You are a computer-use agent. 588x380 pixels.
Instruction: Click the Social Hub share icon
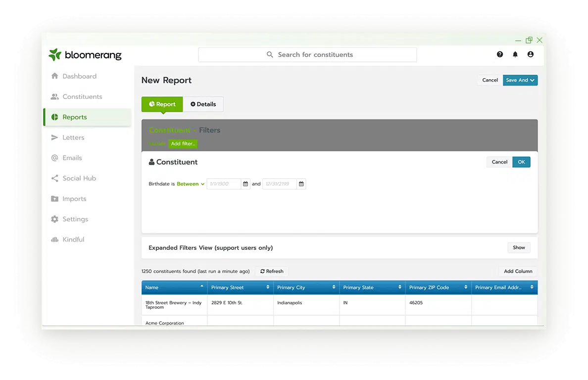tap(55, 179)
